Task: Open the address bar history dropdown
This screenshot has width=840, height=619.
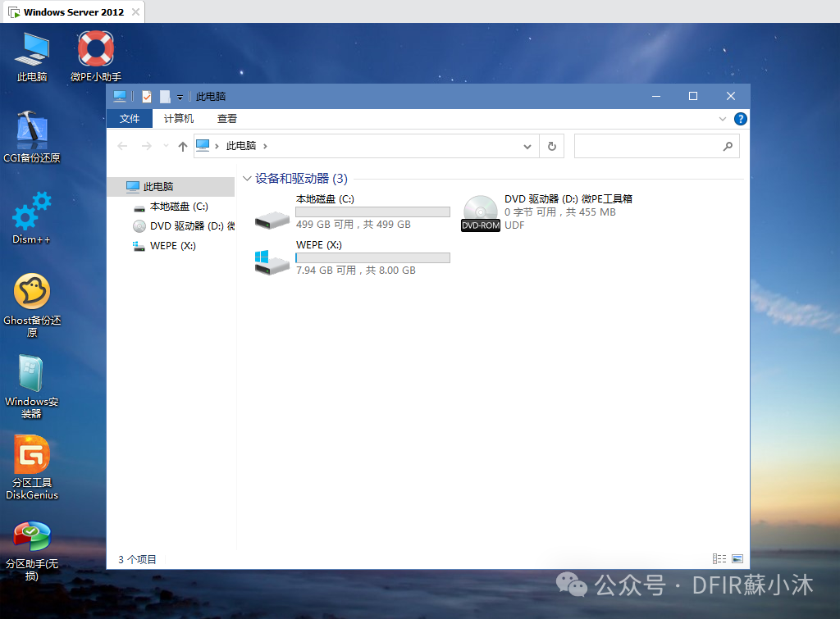Action: (x=527, y=146)
